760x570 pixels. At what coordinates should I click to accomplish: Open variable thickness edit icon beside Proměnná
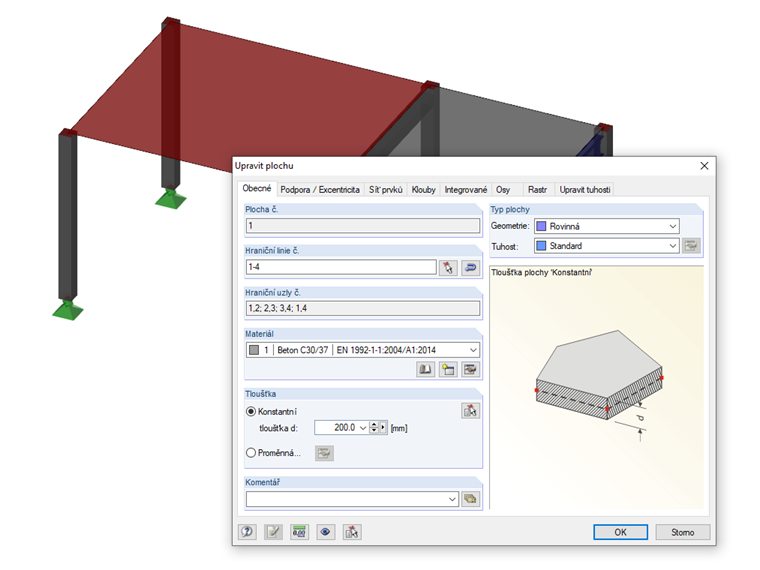click(x=324, y=453)
